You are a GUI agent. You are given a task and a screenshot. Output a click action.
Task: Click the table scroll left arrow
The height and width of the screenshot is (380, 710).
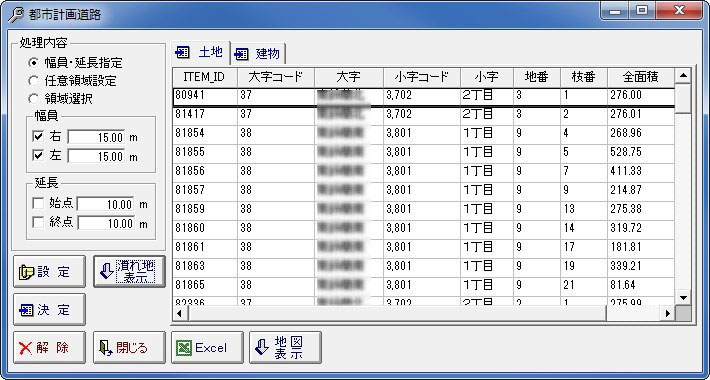[180, 313]
